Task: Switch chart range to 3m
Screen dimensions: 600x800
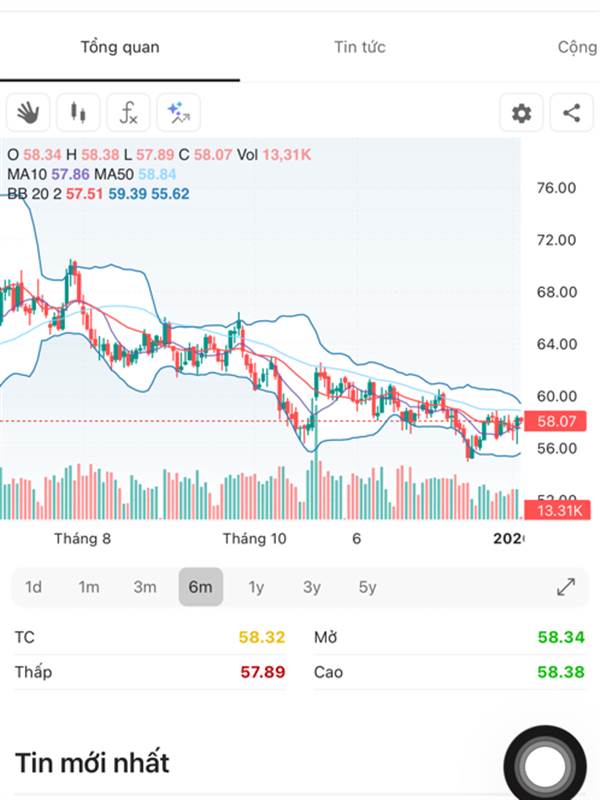Action: point(145,587)
